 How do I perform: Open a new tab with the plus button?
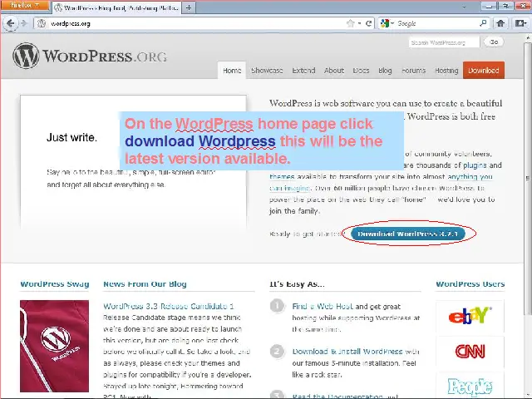pyautogui.click(x=189, y=7)
